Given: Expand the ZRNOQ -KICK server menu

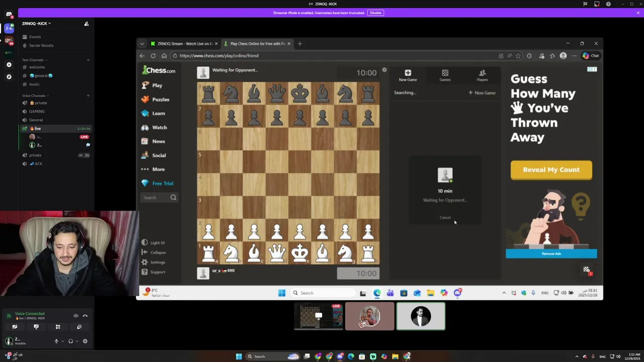Looking at the screenshot, I should [x=36, y=24].
